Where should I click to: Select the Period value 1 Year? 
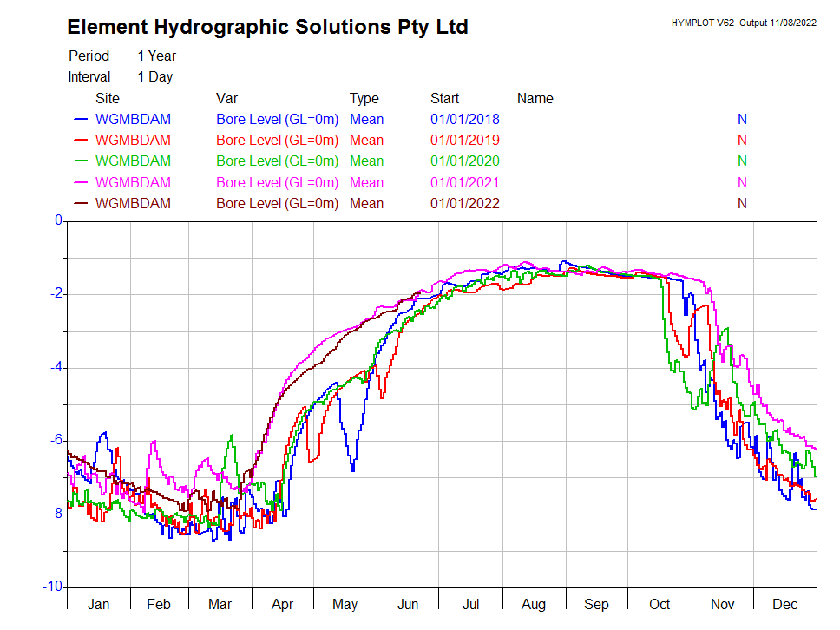[x=156, y=56]
